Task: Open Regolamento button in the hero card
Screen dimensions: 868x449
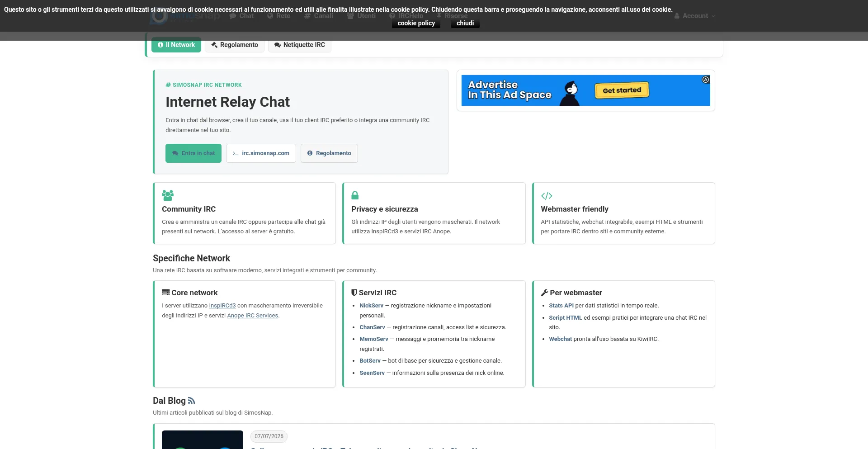Action: (329, 153)
